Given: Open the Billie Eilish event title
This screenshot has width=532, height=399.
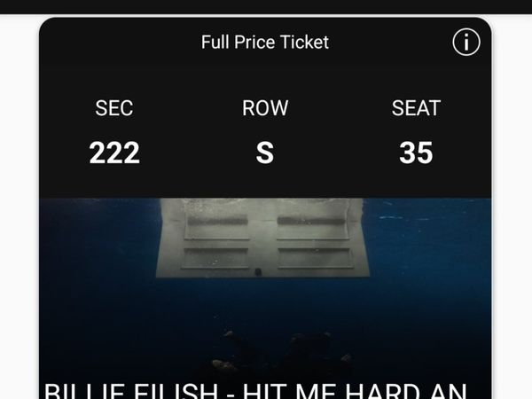Looking at the screenshot, I should (x=257, y=390).
